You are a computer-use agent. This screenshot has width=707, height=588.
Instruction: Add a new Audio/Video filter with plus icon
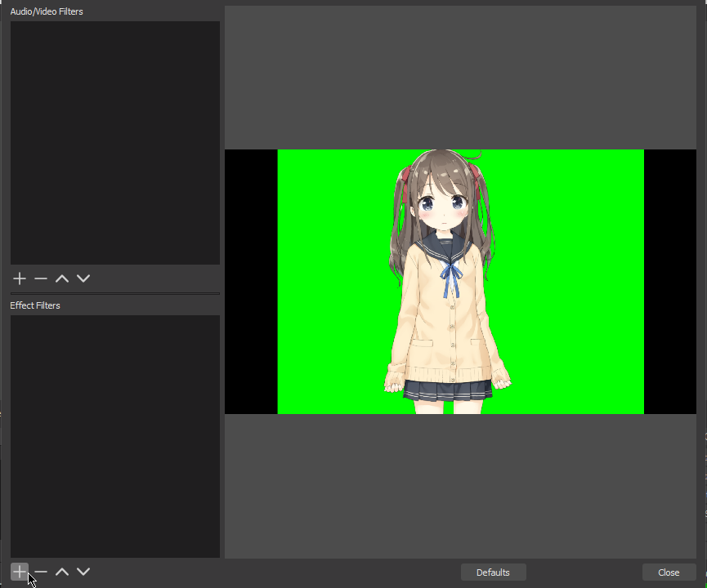(20, 278)
